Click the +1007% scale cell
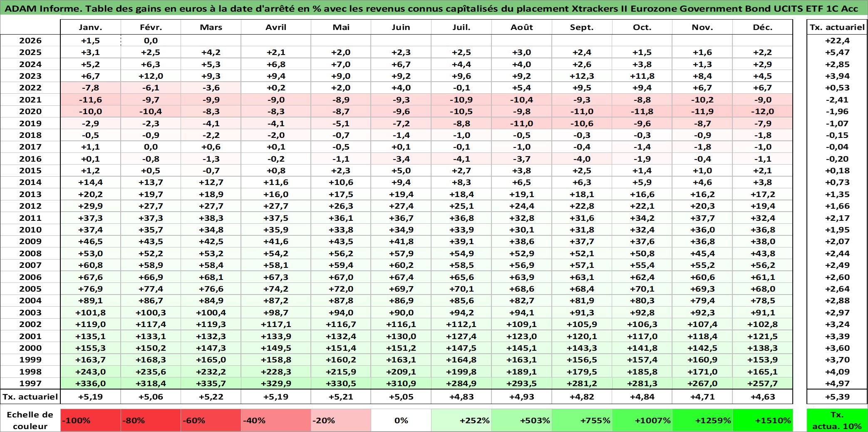 click(x=642, y=420)
